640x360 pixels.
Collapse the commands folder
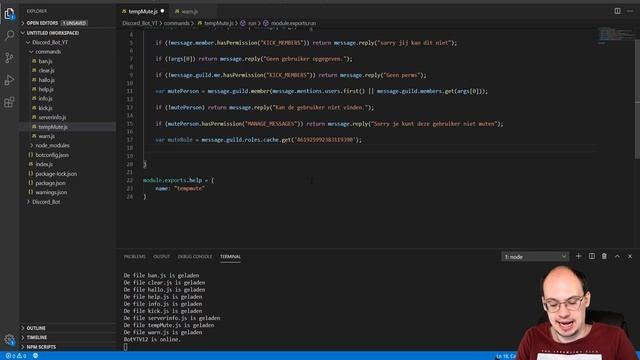(48, 52)
